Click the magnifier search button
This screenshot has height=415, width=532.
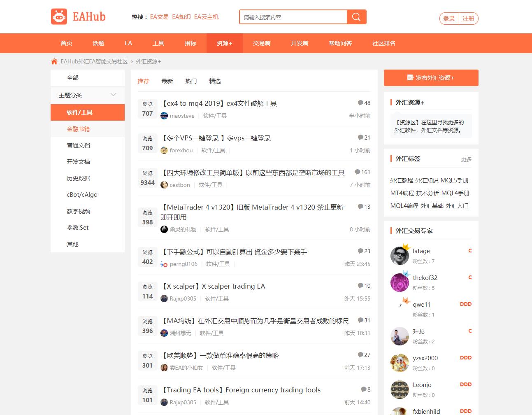pyautogui.click(x=356, y=17)
